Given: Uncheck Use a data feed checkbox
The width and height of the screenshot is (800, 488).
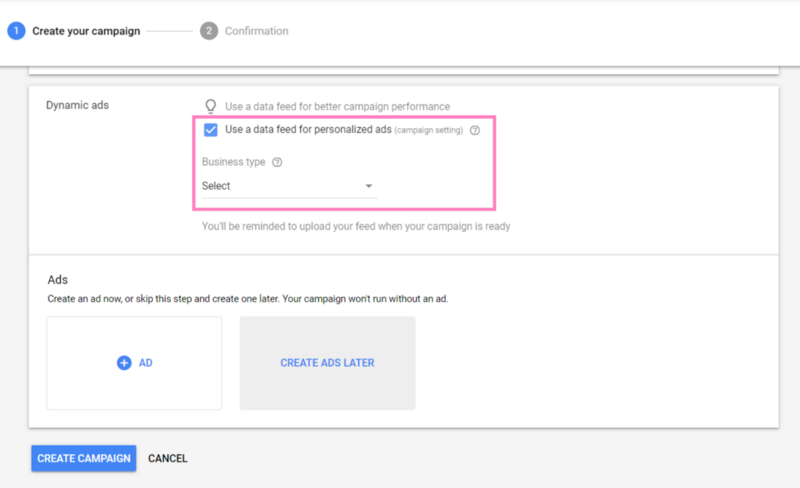Looking at the screenshot, I should click(x=211, y=130).
